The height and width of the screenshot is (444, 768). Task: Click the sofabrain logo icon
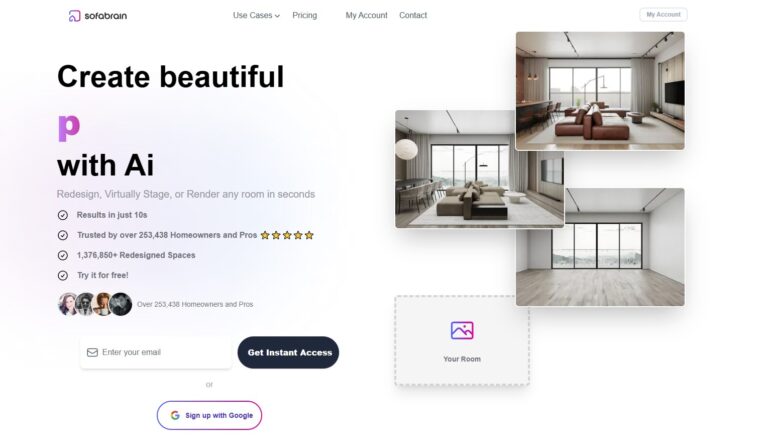[74, 16]
